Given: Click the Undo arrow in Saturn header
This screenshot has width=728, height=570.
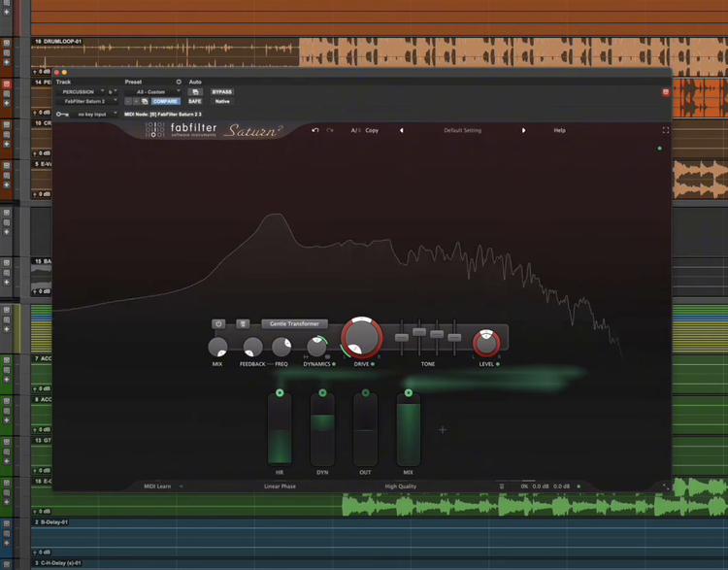Looking at the screenshot, I should click(315, 130).
